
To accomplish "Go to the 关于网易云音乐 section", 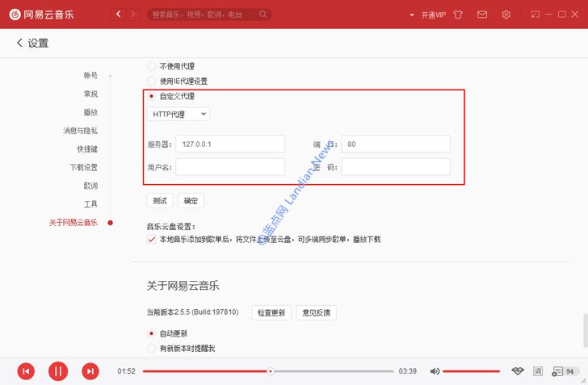I will point(73,222).
